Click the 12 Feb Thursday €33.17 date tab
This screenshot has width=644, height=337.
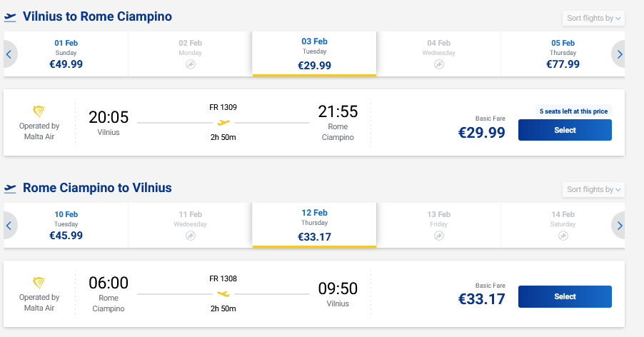(314, 226)
